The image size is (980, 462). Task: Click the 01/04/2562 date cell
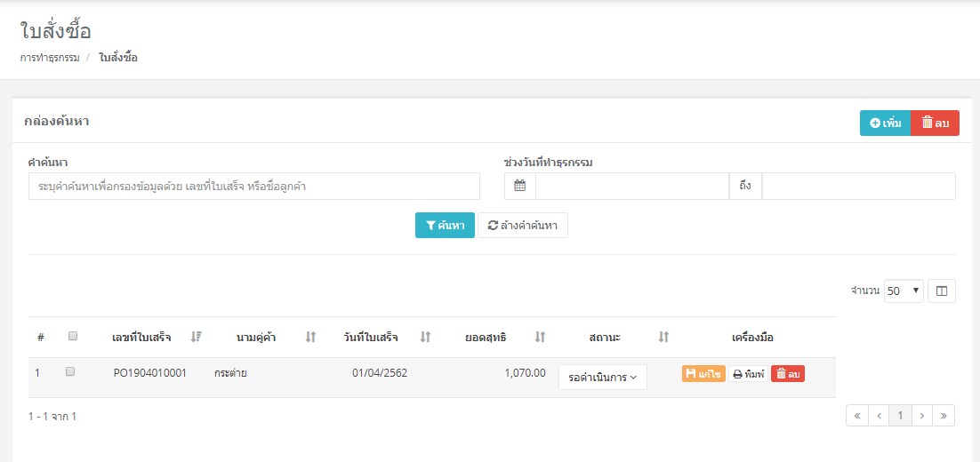tap(380, 373)
